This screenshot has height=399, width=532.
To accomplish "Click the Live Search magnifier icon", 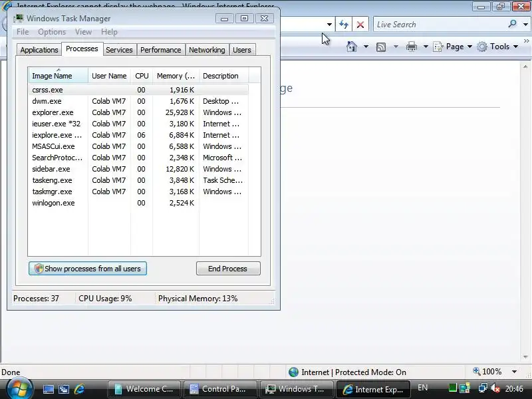I will click(512, 24).
